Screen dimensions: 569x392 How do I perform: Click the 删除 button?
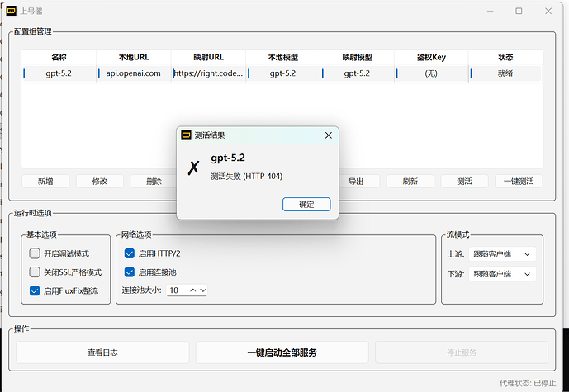tap(154, 182)
